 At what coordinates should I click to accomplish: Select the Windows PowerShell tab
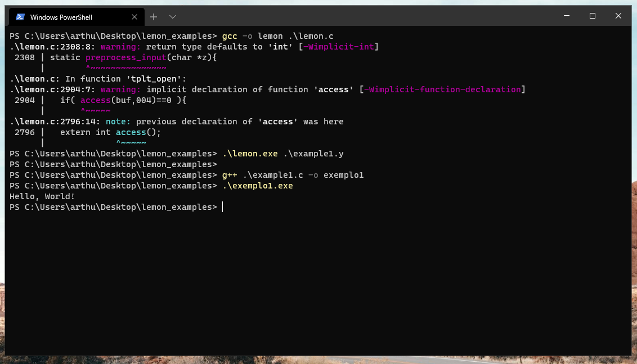coord(73,16)
